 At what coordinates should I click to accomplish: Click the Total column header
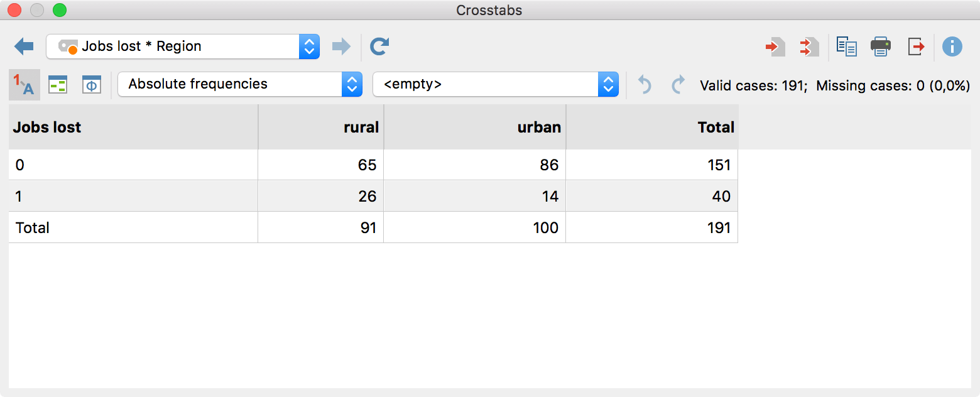pos(652,127)
